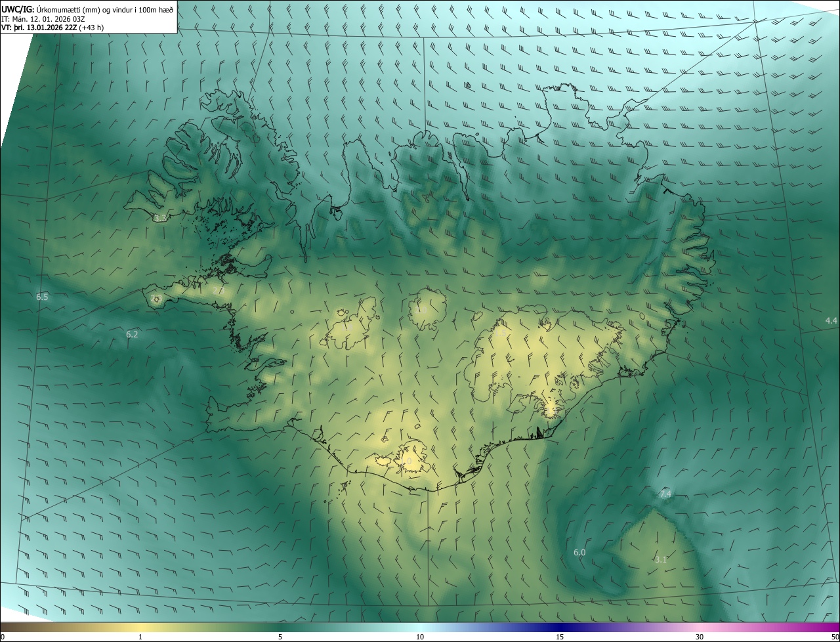Click the 6.5 value label on the map
This screenshot has height=642, width=840.
click(x=42, y=297)
